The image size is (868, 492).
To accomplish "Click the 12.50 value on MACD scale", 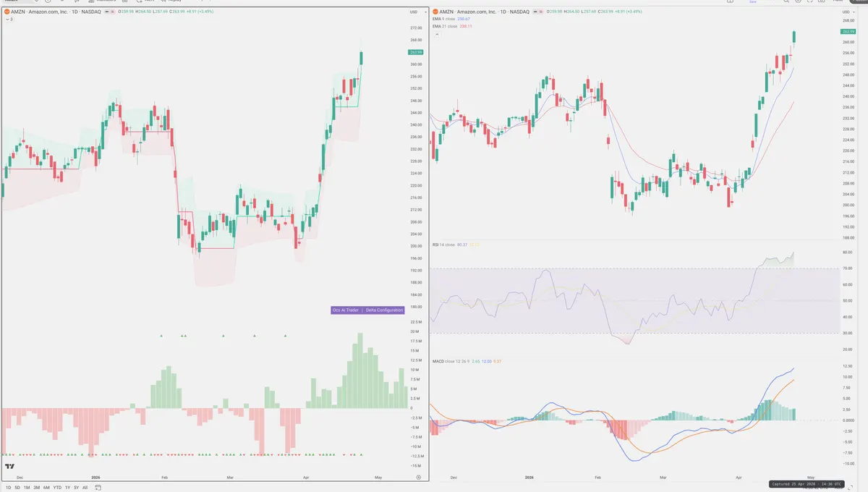I will (847, 366).
